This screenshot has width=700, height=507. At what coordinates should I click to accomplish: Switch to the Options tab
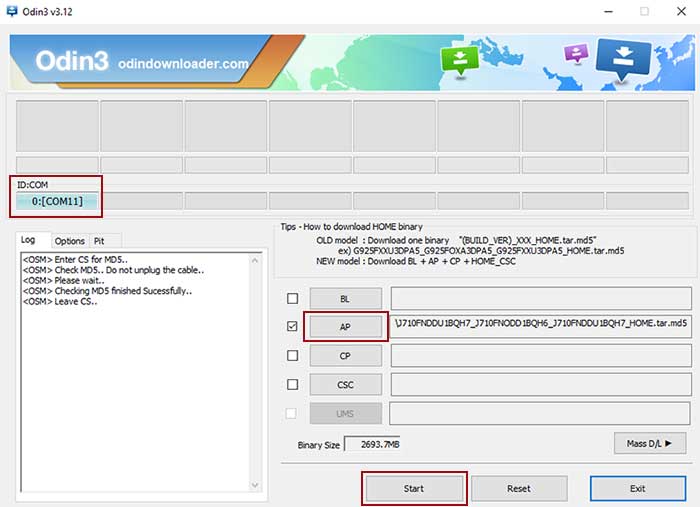coord(69,241)
